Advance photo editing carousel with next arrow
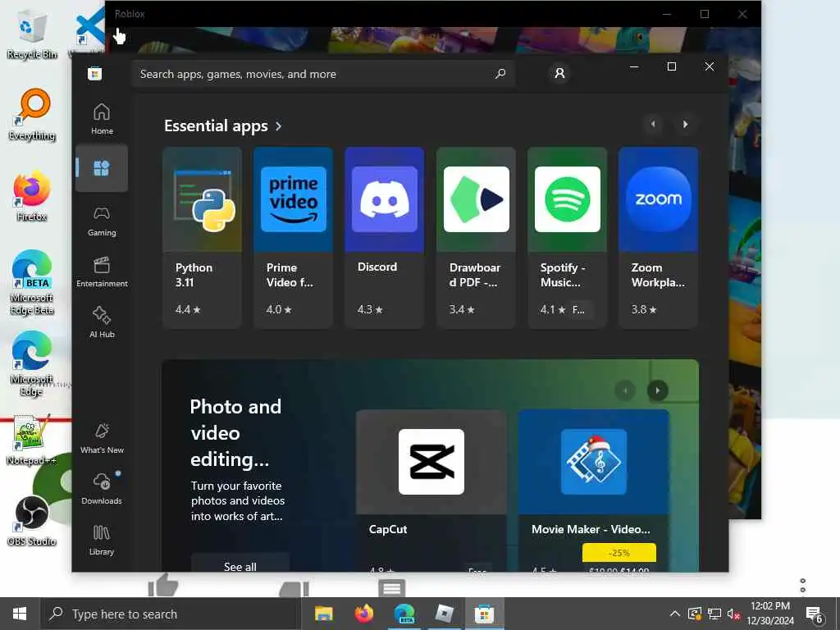840x630 pixels. (657, 390)
